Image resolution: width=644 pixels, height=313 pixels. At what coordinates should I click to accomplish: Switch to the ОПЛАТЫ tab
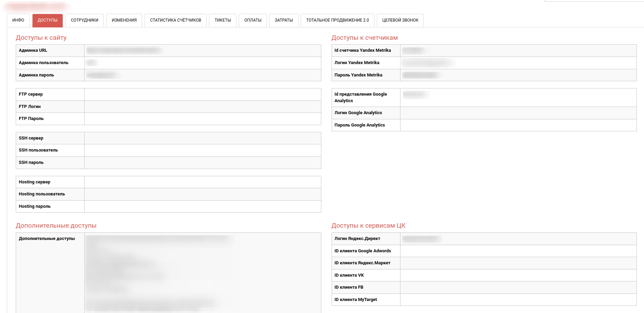[253, 20]
